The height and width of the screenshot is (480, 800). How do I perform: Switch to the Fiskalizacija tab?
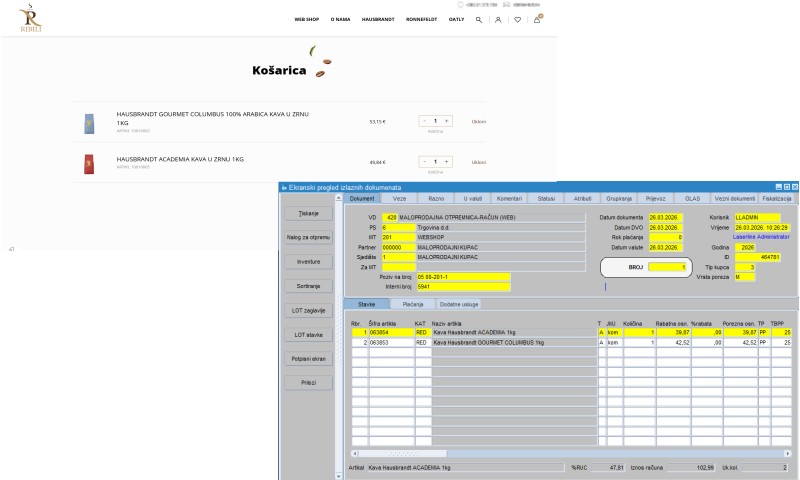777,198
